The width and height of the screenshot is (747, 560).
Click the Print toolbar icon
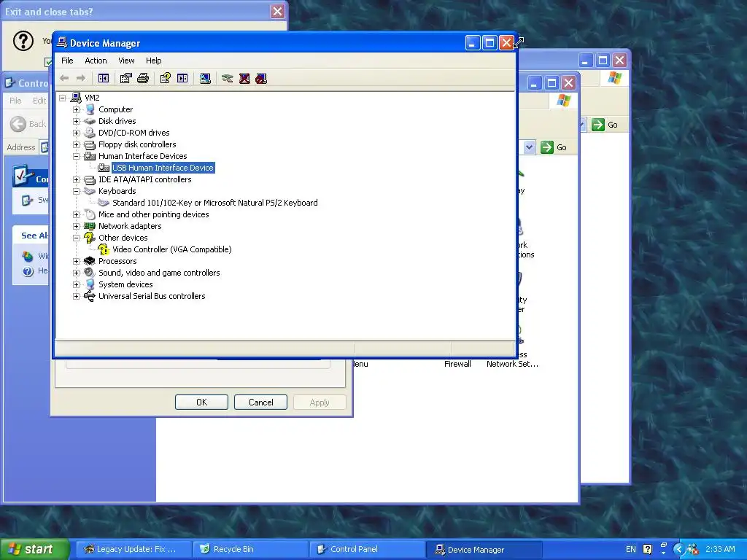pos(143,78)
